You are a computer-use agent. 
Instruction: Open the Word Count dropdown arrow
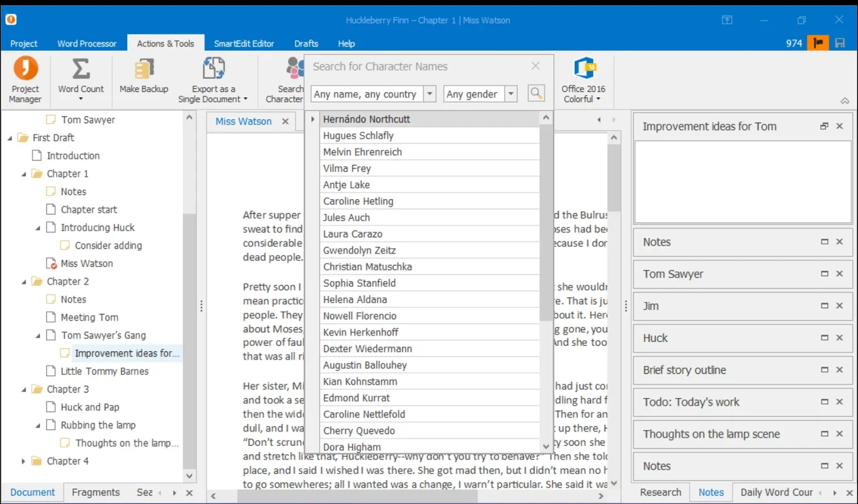81,100
